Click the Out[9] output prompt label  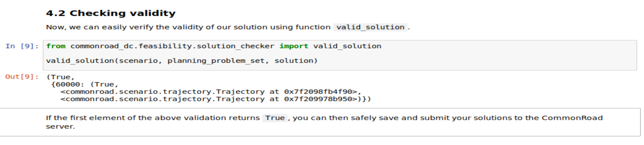(x=22, y=77)
